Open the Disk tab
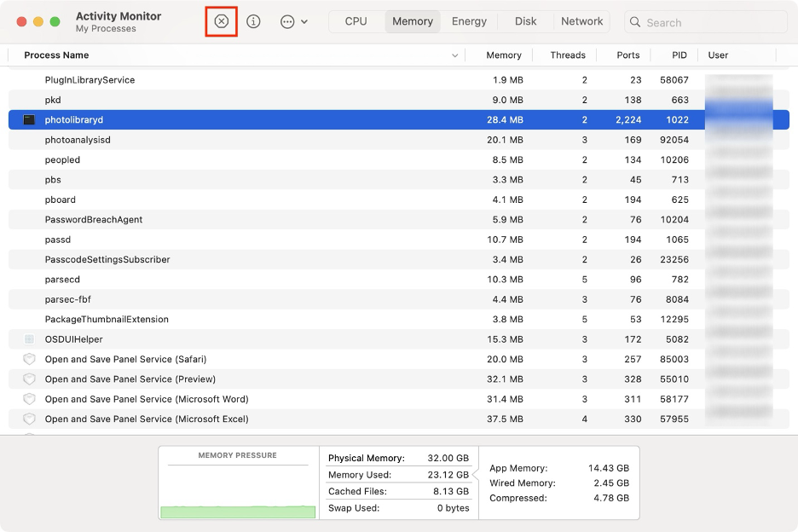The height and width of the screenshot is (532, 798). point(526,21)
